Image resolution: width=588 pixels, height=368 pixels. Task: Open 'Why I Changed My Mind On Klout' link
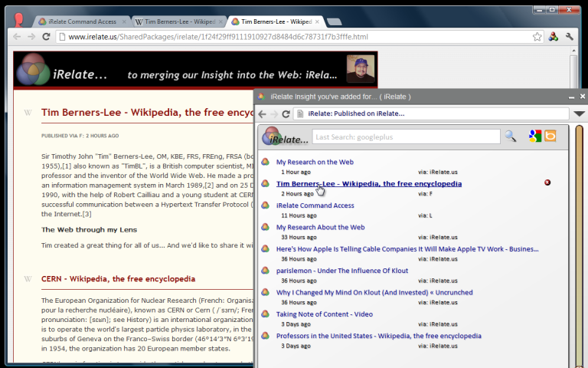click(x=374, y=293)
